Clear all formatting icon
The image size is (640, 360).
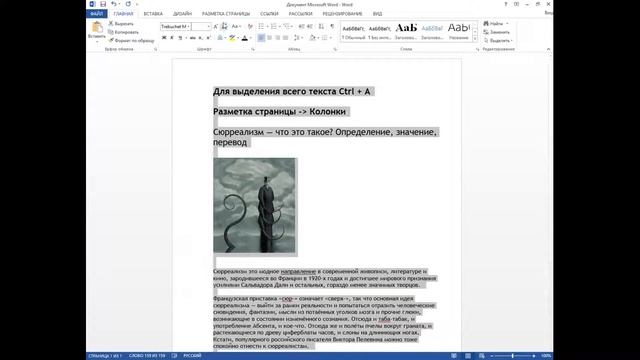(250, 27)
